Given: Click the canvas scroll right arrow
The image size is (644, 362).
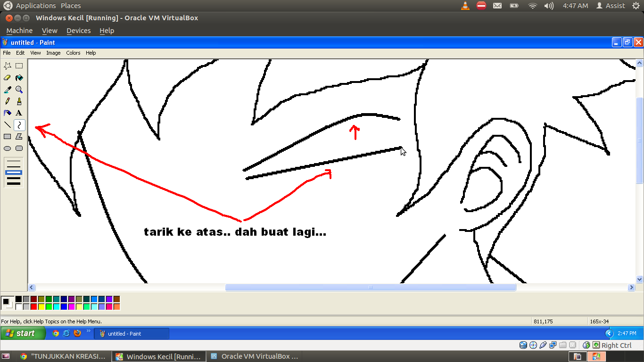Looking at the screenshot, I should [631, 288].
